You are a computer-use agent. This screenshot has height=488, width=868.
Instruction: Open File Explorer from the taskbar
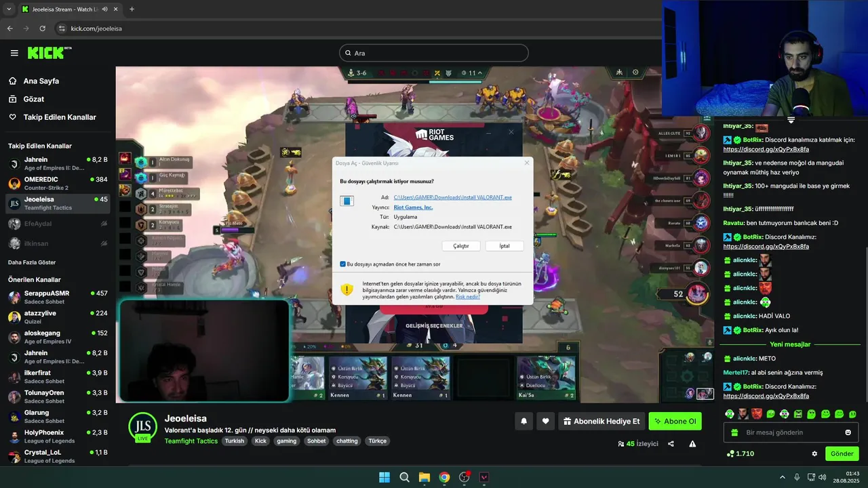425,477
